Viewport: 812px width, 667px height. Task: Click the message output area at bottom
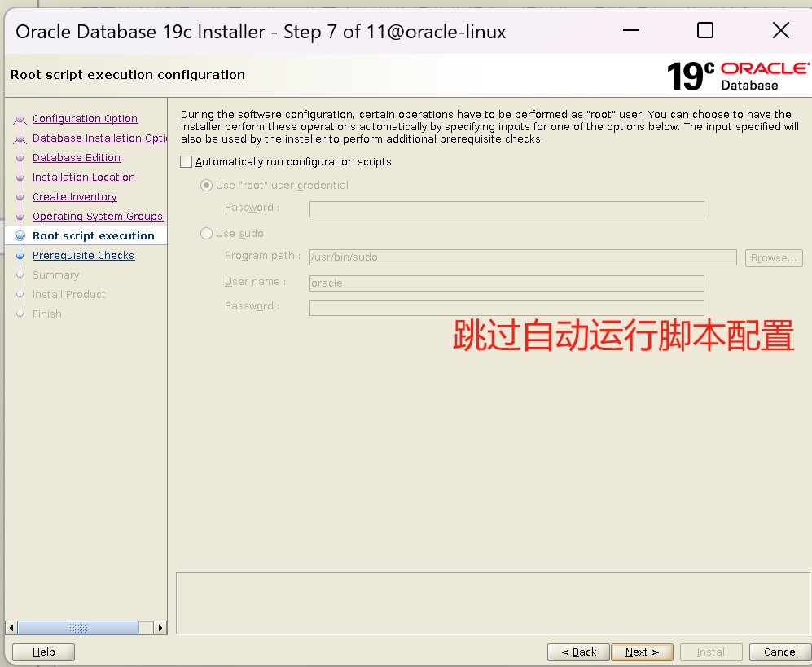click(x=493, y=603)
